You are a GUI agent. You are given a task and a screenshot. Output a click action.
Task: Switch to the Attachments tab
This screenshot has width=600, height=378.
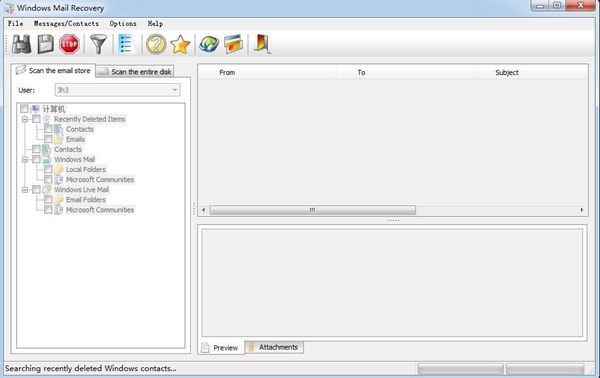click(x=274, y=347)
